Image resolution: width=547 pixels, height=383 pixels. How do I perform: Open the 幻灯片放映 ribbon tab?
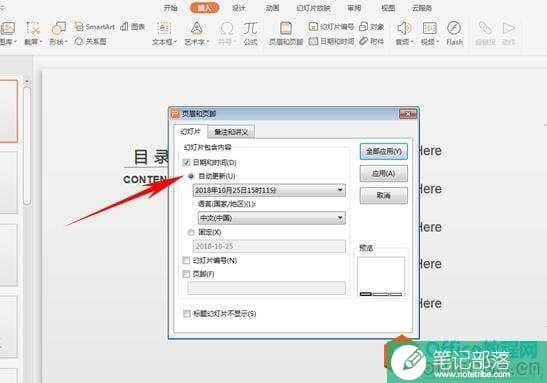click(x=313, y=8)
